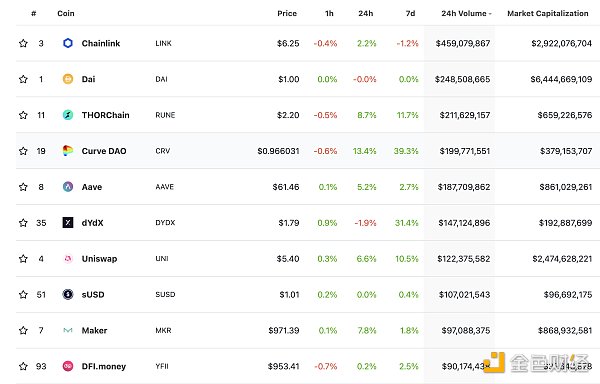Open the Uniswap coin name link
This screenshot has width=600, height=384.
point(99,259)
